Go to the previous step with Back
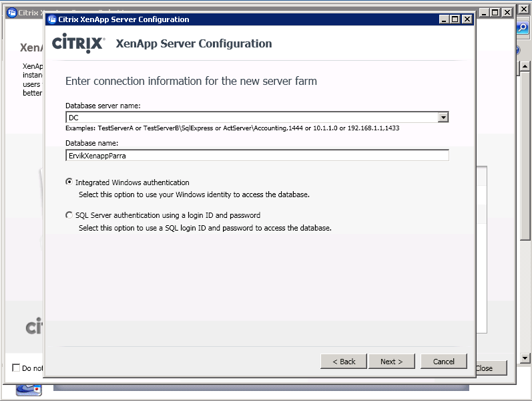This screenshot has width=532, height=401. click(x=343, y=362)
